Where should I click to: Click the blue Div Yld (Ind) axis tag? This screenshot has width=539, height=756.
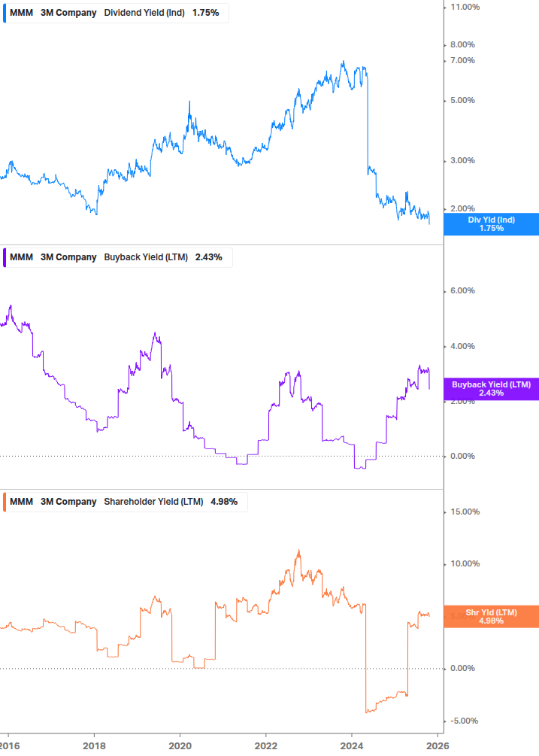(491, 224)
